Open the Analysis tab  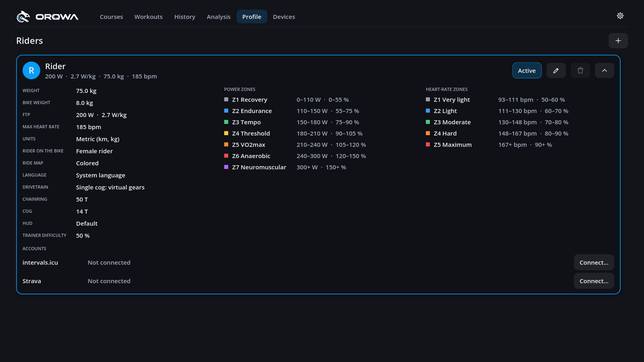pos(219,16)
